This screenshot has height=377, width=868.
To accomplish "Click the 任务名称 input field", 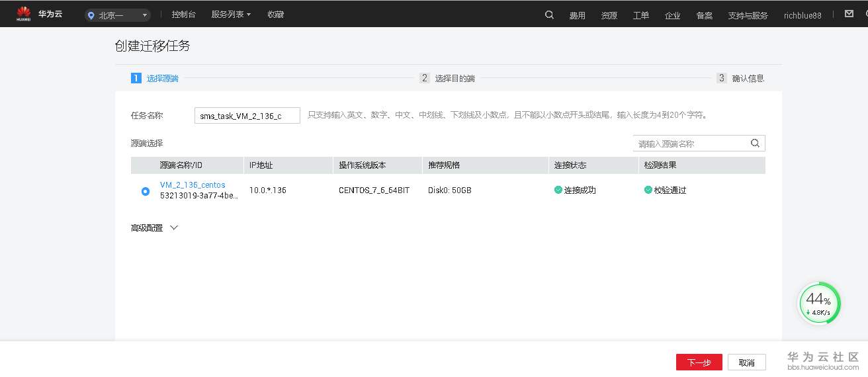I will [247, 116].
